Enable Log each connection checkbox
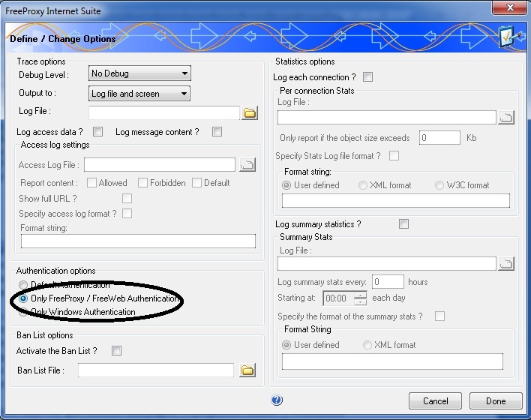The width and height of the screenshot is (531, 420). [367, 77]
